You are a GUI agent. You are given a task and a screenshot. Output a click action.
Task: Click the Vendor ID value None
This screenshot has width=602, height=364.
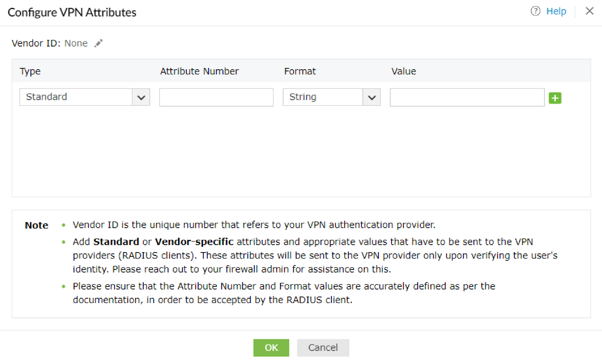point(76,43)
